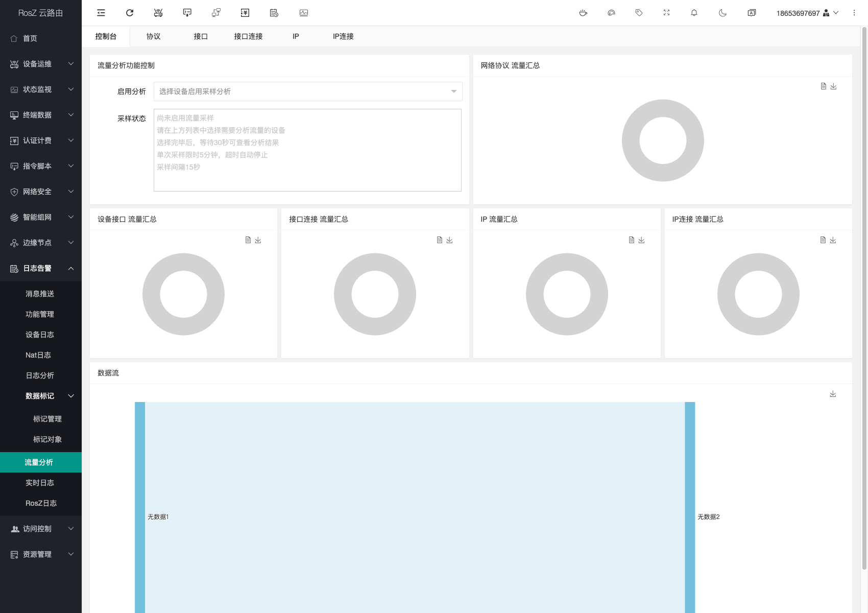The height and width of the screenshot is (613, 868).
Task: Switch to the IP连接 tab
Action: pos(343,36)
